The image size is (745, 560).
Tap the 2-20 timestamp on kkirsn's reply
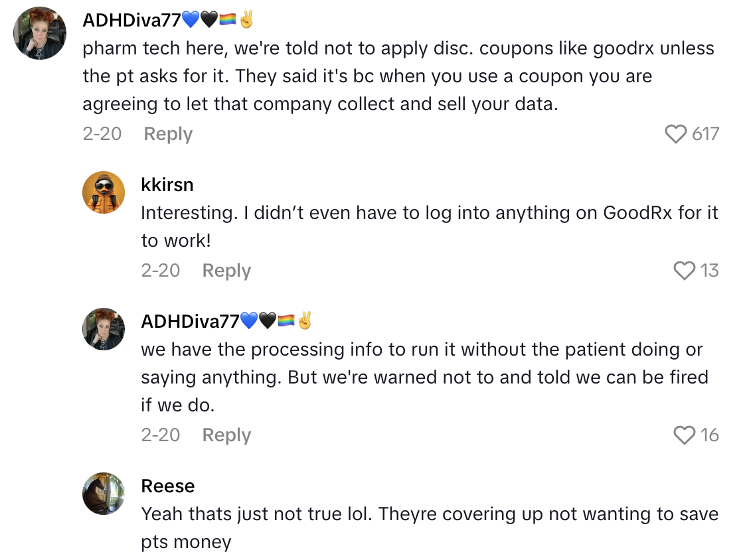point(161,270)
